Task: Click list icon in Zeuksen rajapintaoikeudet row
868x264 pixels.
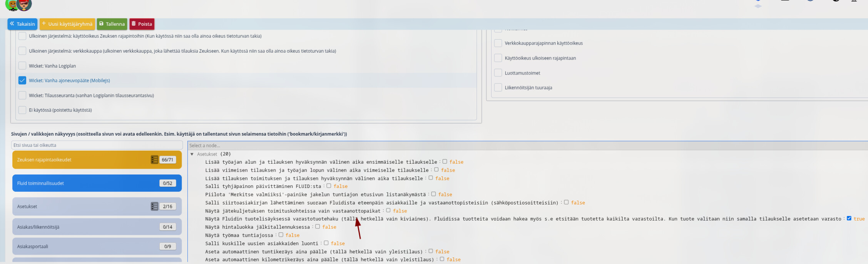Action: [x=154, y=160]
